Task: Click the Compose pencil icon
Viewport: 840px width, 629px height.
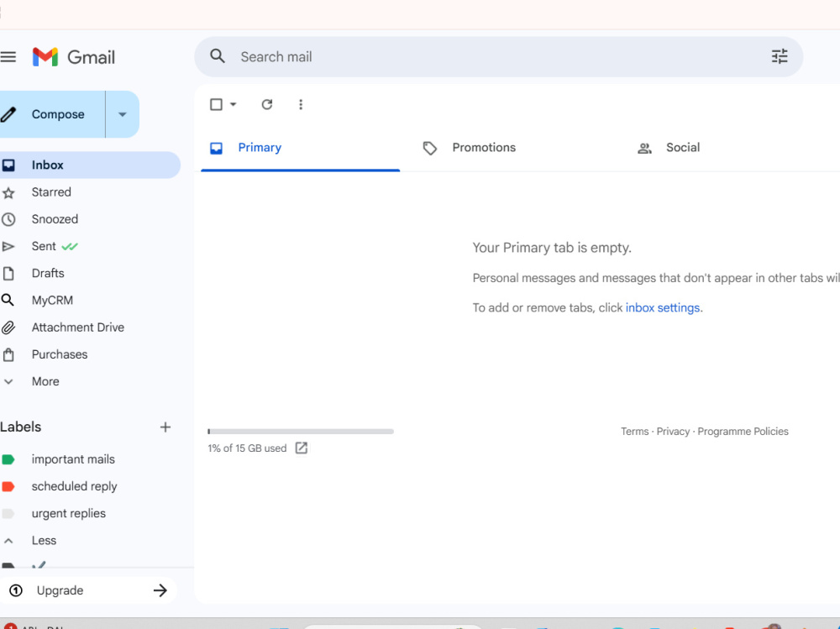Action: pyautogui.click(x=8, y=114)
